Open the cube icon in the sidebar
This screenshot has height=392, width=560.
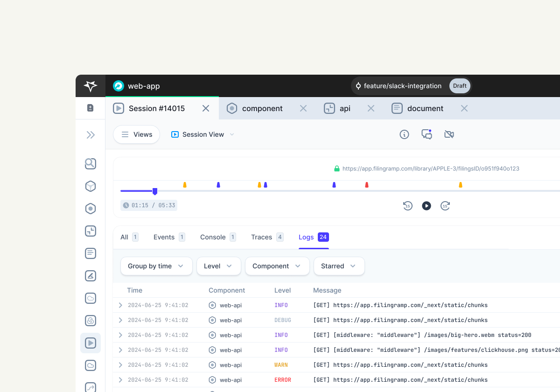pos(91,186)
